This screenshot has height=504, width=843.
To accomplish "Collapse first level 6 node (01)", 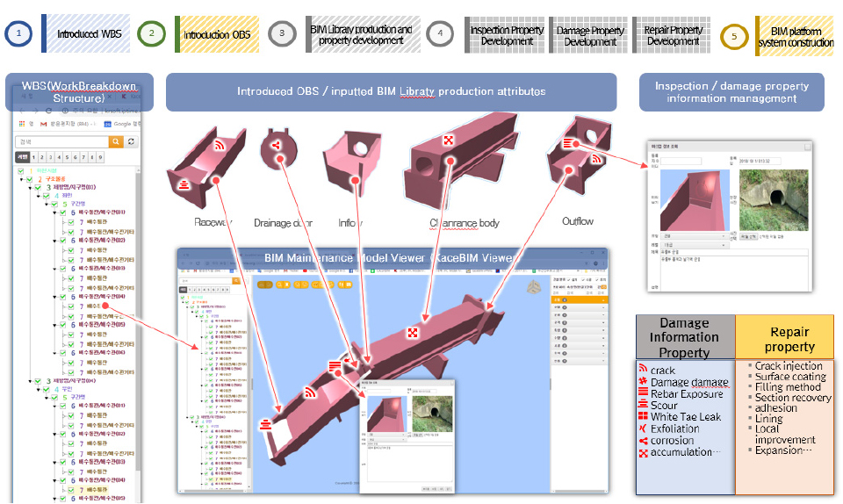I will tap(54, 212).
